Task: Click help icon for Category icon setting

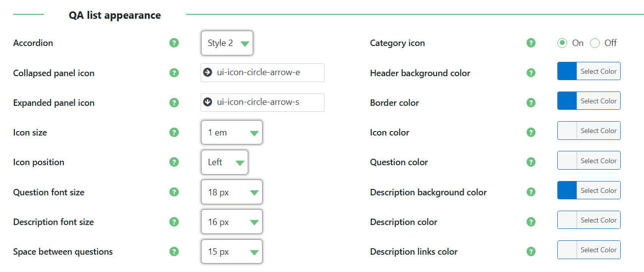Action: [x=531, y=43]
